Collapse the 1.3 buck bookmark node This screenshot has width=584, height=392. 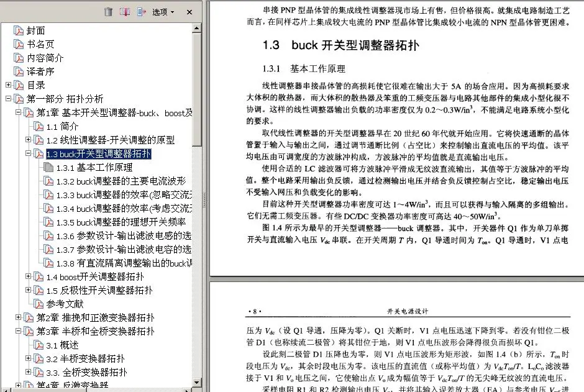(x=29, y=153)
